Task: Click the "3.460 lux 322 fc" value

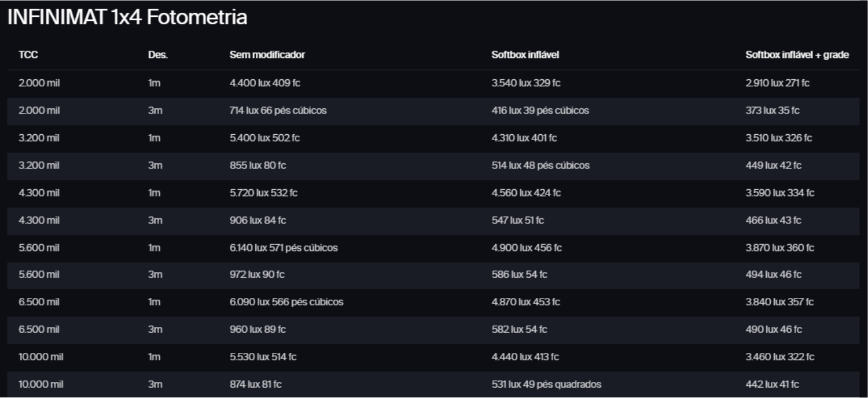Action: click(x=779, y=357)
